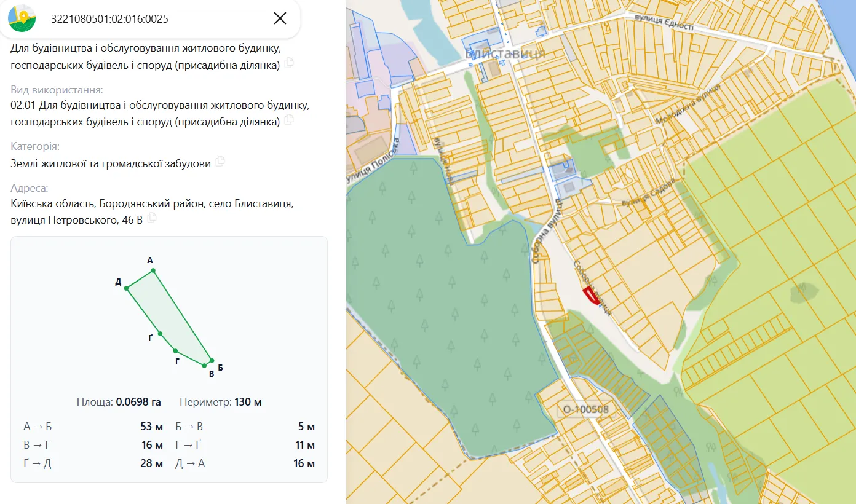Click the Адреса field heading
Screen dimensions: 856x504
(29, 188)
